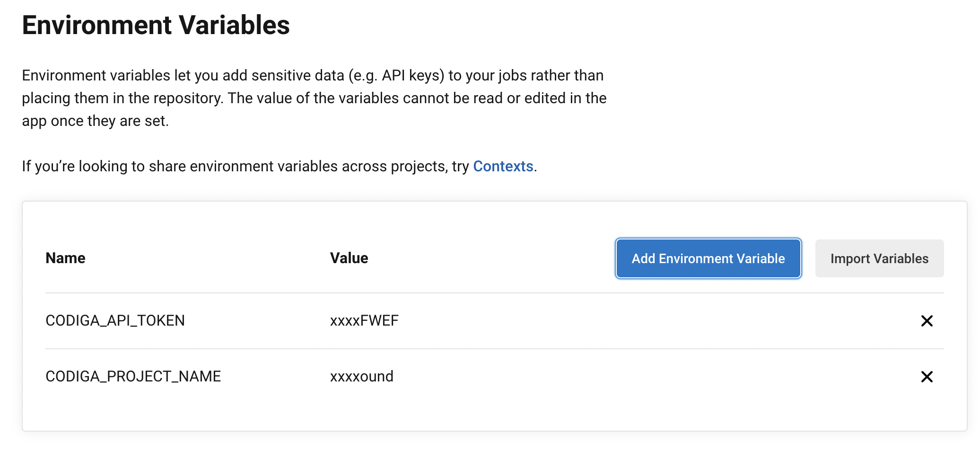980x460 pixels.
Task: Click the xxxxound masked value
Action: pyautogui.click(x=361, y=376)
